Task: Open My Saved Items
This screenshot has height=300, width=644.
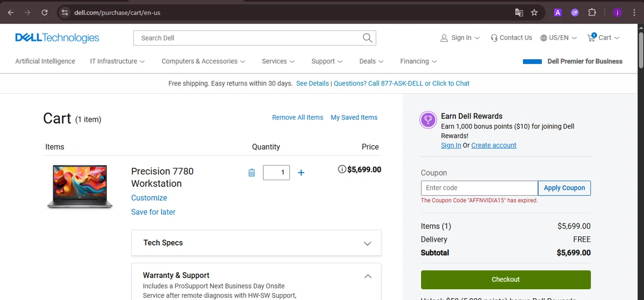Action: (x=354, y=117)
